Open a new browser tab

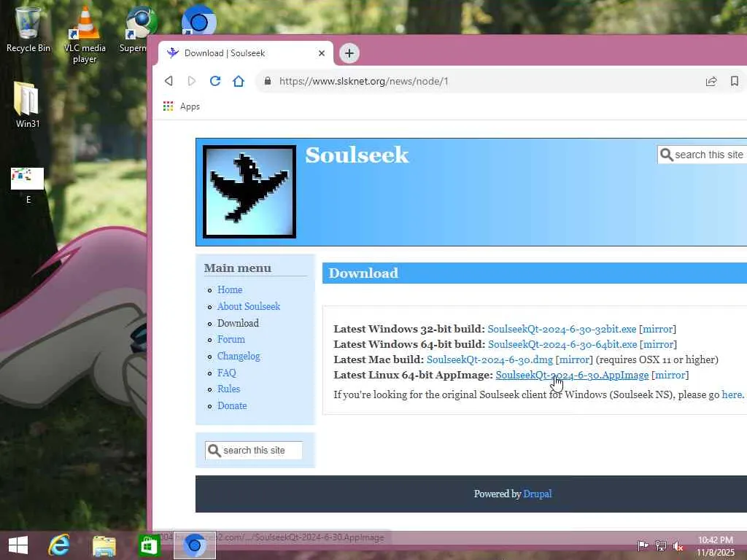click(349, 52)
